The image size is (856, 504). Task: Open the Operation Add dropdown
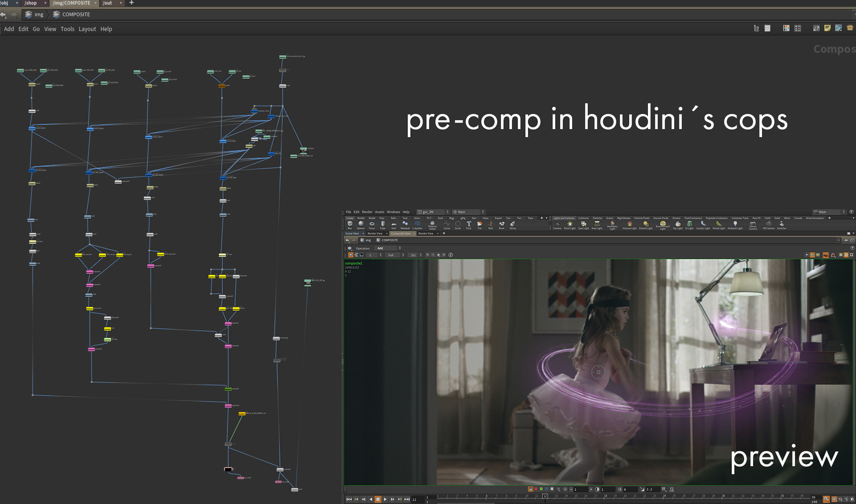[388, 248]
